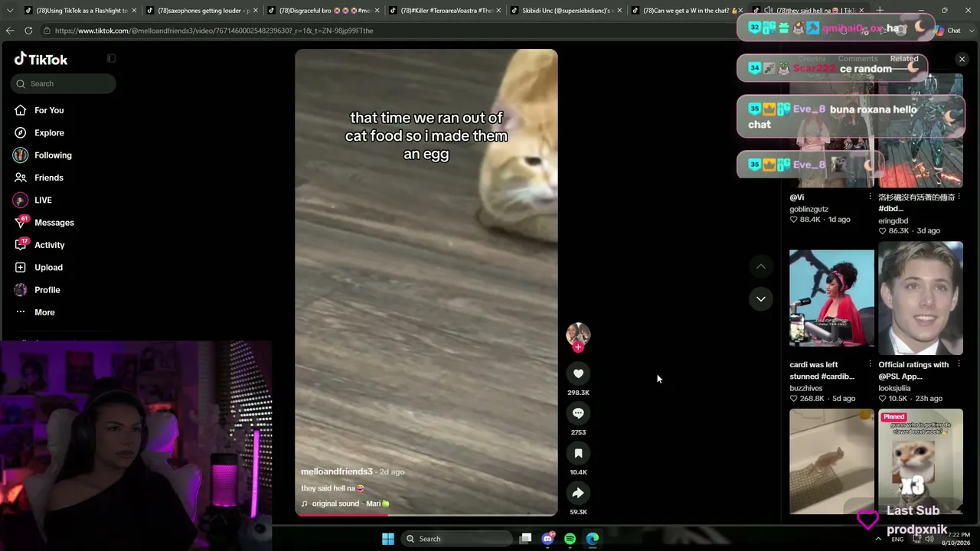Collapse the sidebar panel icon
Viewport: 980px width, 551px height.
pos(111,58)
